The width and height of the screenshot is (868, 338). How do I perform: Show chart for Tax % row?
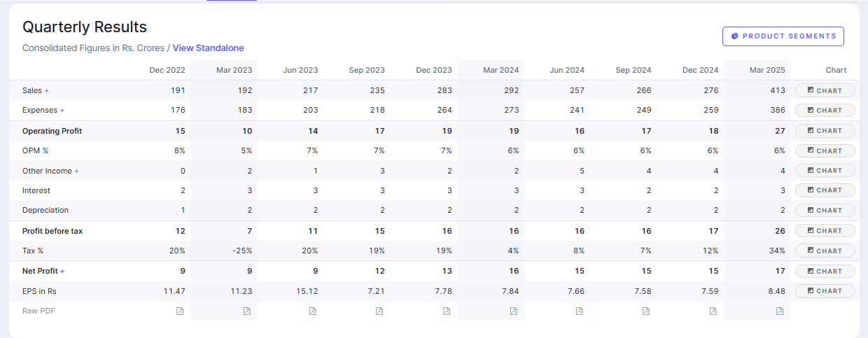(825, 251)
